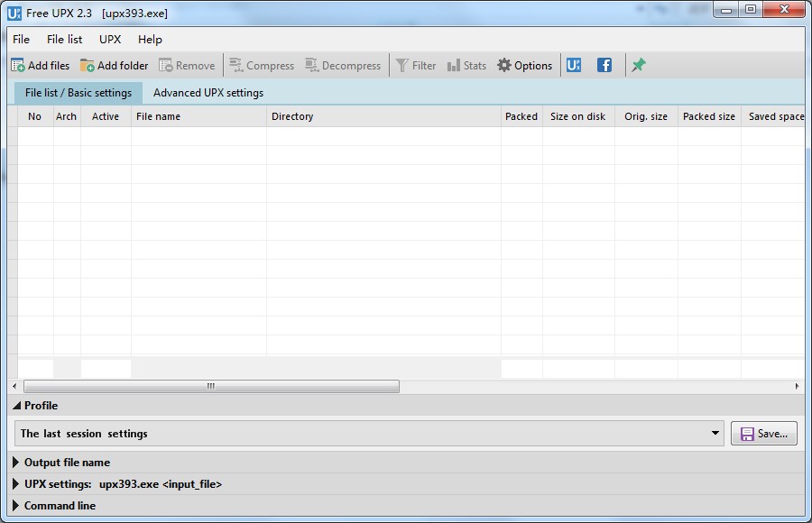This screenshot has height=523, width=812.
Task: Toggle the green pin stay-on-top icon
Action: point(639,65)
